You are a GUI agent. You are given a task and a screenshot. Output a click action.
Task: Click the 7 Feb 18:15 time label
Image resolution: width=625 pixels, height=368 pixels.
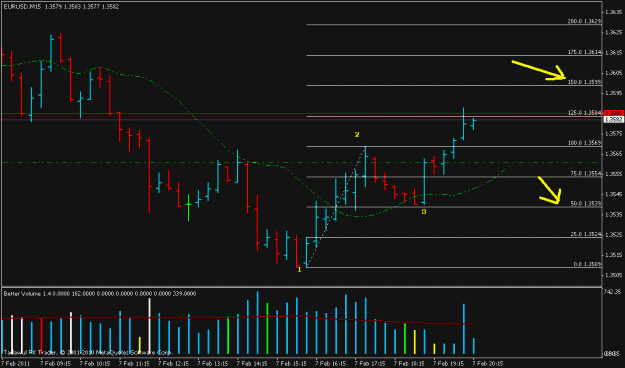[x=409, y=364]
